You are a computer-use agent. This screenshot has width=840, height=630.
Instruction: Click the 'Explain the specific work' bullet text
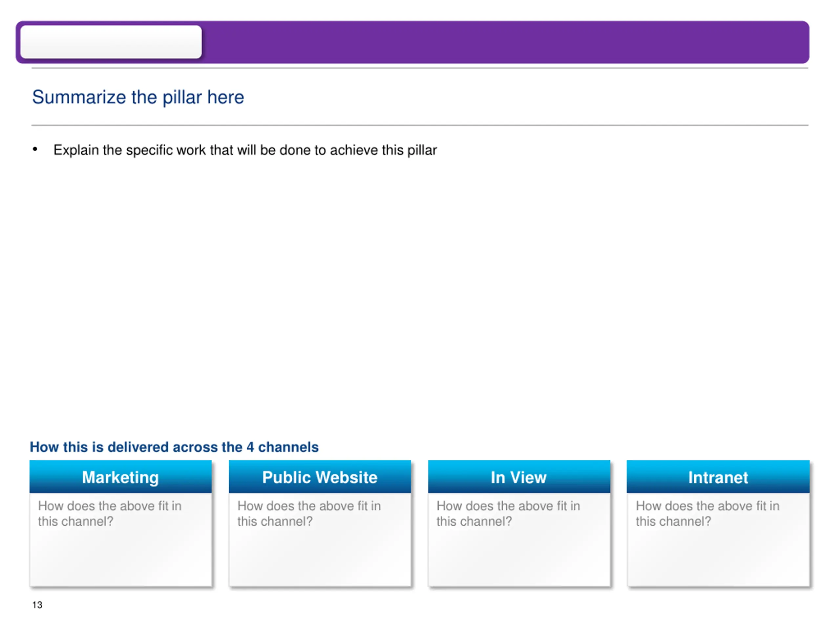coord(245,150)
